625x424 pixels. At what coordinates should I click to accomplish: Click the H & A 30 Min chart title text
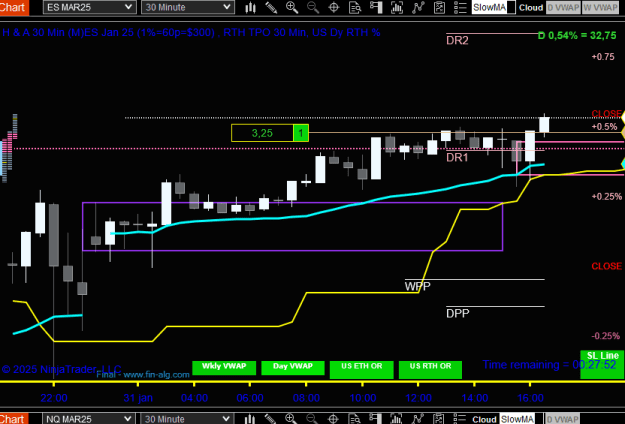(191, 33)
